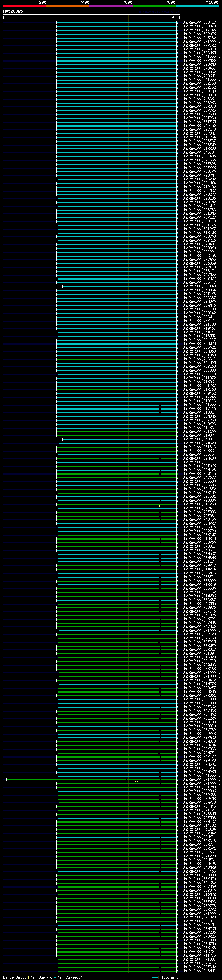Screen dimensions: 222x980
Task: Select the UniRef100_Q14JU2 hit label
Action: point(199,826)
